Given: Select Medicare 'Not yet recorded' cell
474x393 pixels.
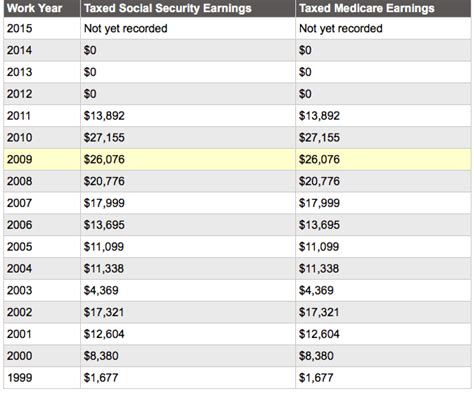Looking at the screenshot, I should pos(383,28).
